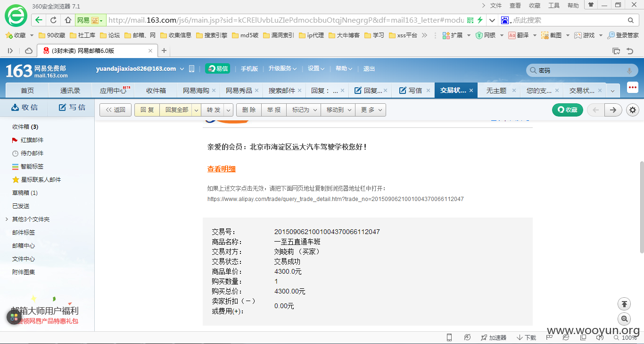Open 下载 downloads in status bar
644x344 pixels.
pyautogui.click(x=526, y=337)
